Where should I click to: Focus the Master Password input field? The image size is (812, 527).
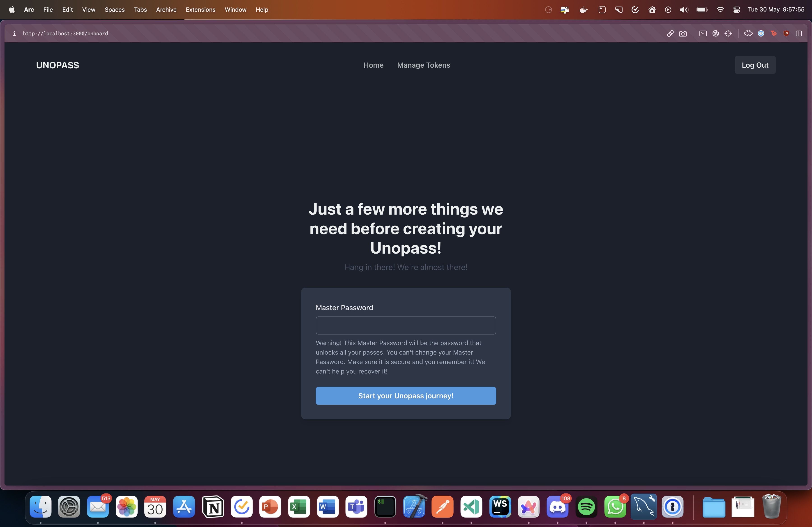point(406,325)
